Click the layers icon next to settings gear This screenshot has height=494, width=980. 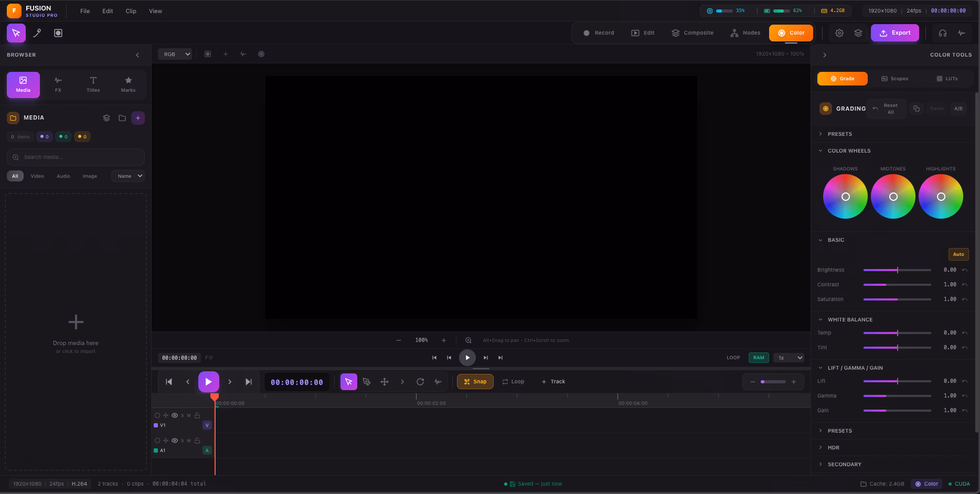[858, 33]
